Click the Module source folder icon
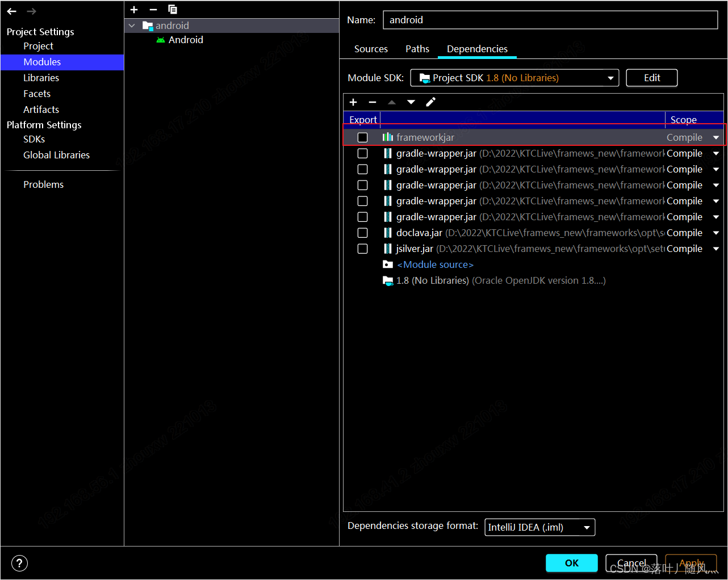Screen dimensions: 728x580 388,264
